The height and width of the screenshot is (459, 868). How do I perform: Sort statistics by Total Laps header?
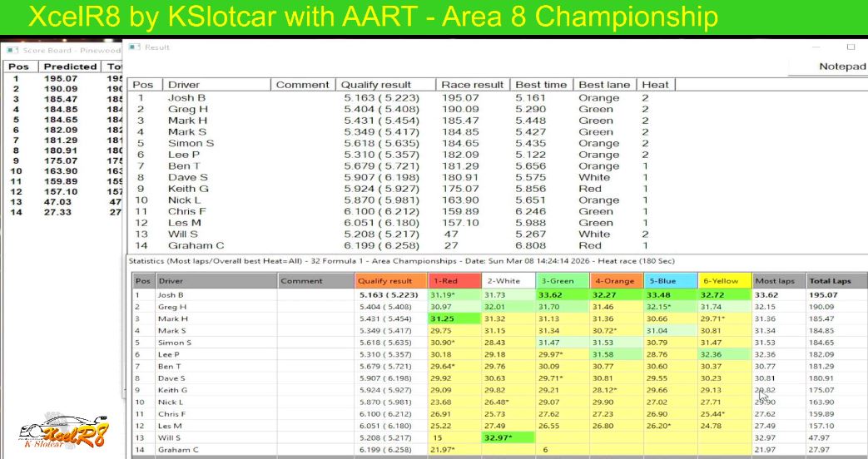[x=835, y=281]
